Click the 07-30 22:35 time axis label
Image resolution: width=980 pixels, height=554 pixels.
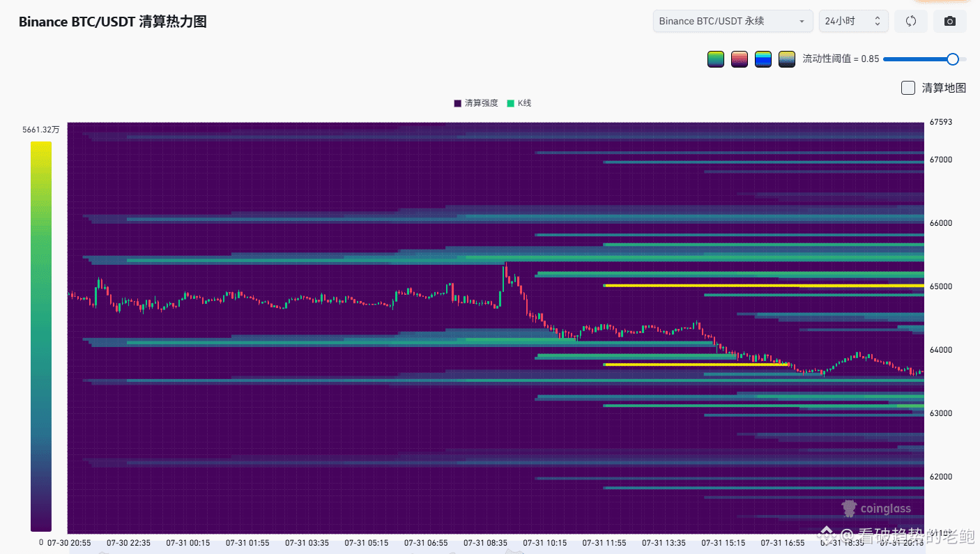128,542
